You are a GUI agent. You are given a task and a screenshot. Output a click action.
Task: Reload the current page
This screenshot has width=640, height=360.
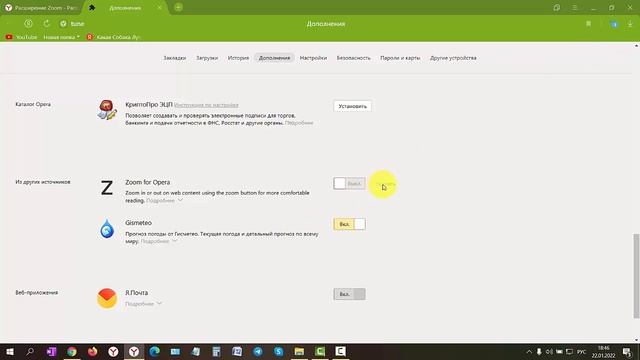pyautogui.click(x=47, y=24)
